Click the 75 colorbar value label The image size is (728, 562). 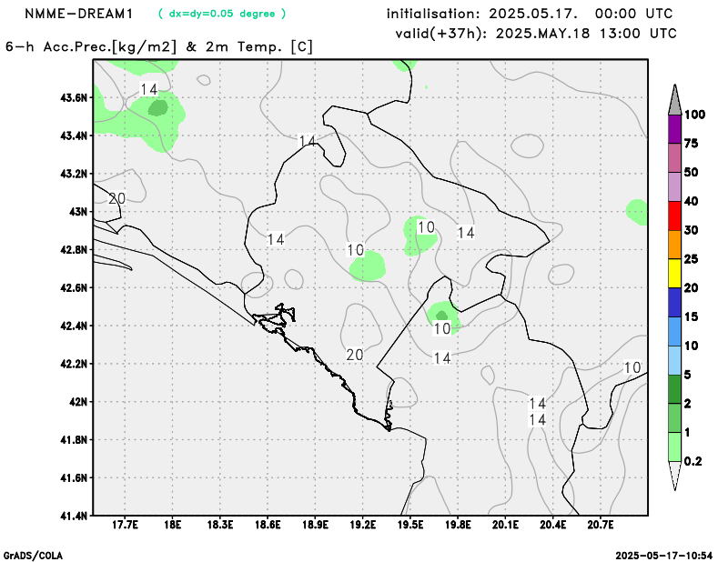(692, 144)
